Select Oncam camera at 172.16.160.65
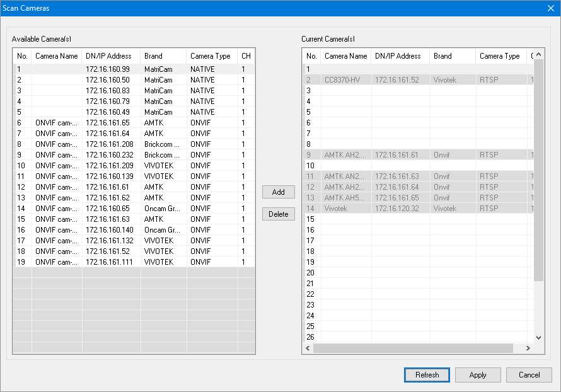Viewport: 561px width, 392px height. (x=107, y=209)
